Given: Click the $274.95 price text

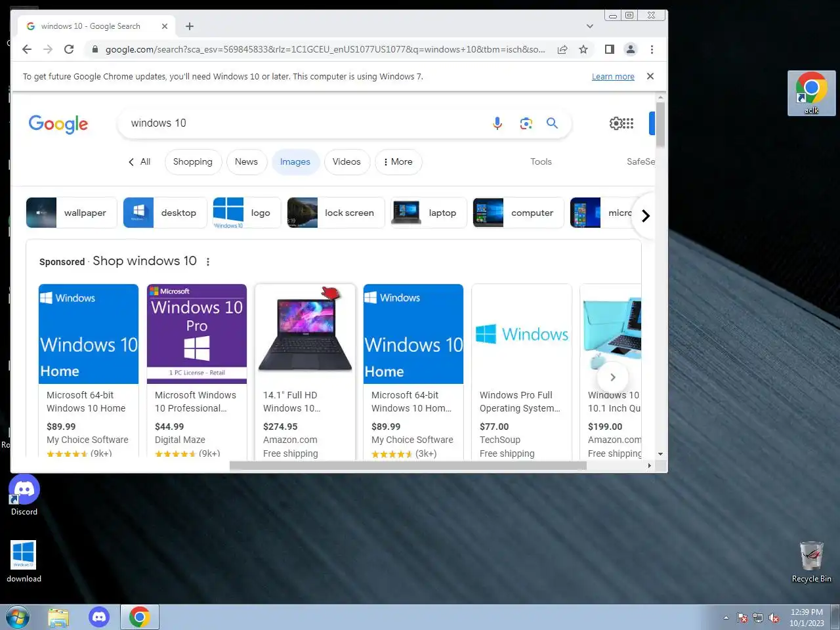Looking at the screenshot, I should [x=280, y=427].
